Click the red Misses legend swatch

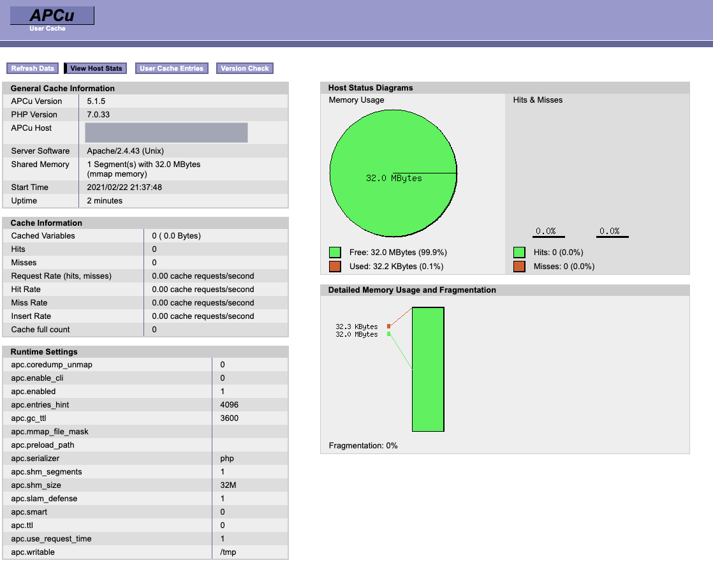518,266
